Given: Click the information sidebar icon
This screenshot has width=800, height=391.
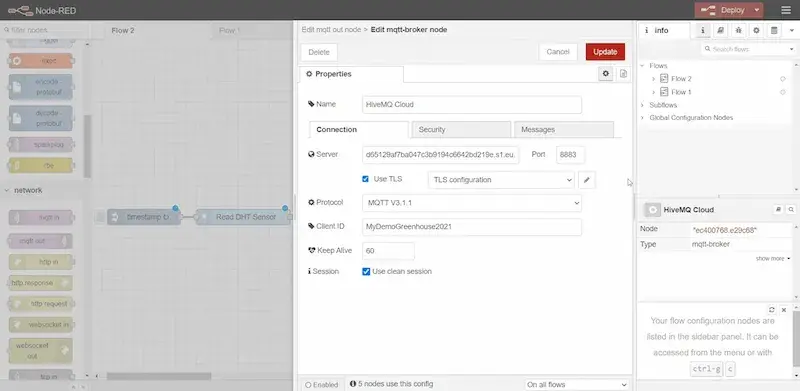Looking at the screenshot, I should pos(703,31).
